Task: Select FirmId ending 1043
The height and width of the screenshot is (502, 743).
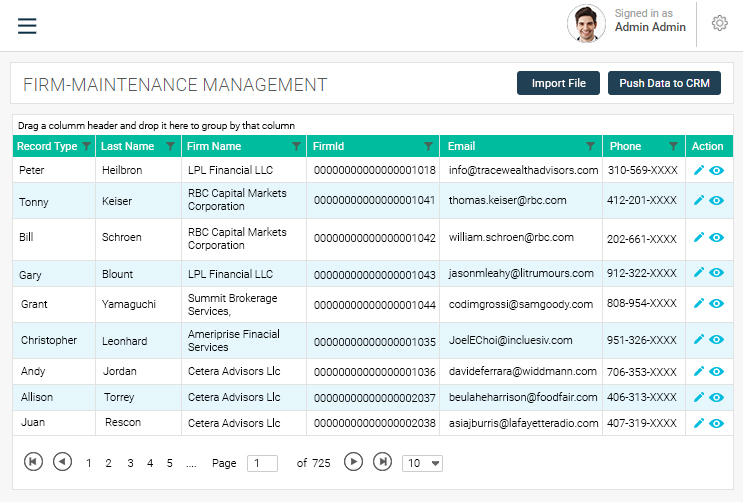Action: tap(374, 274)
